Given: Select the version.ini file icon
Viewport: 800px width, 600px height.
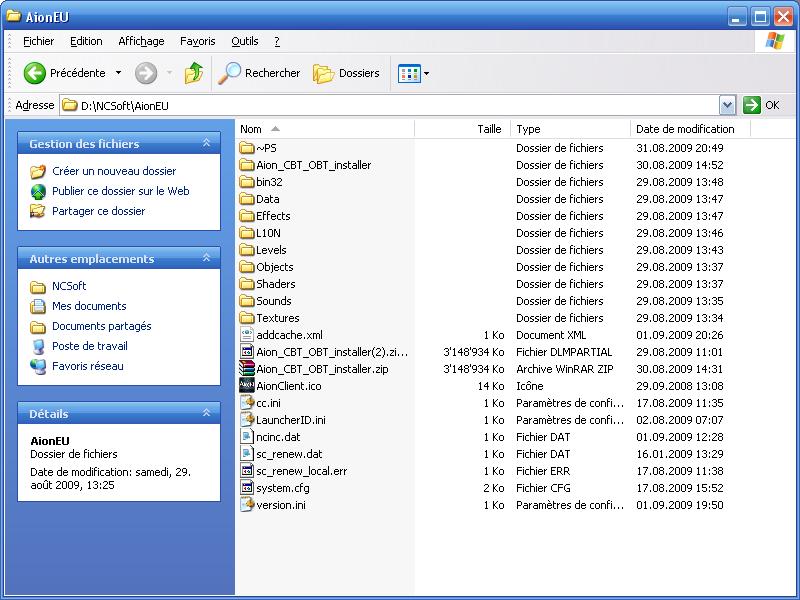Looking at the screenshot, I should pos(247,505).
